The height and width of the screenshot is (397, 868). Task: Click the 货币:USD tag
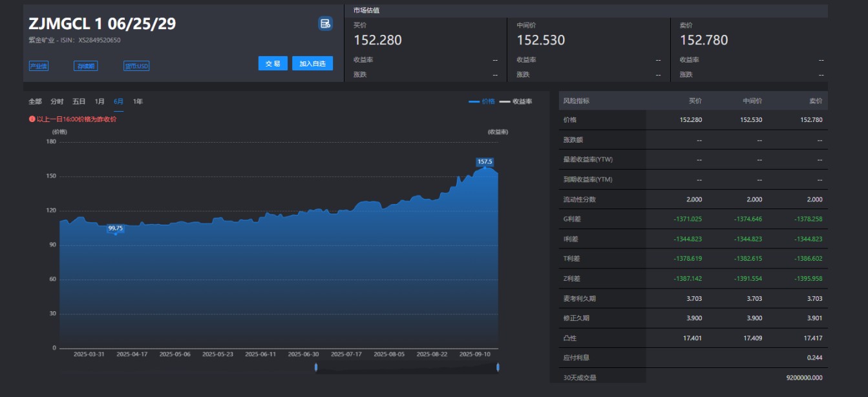click(136, 66)
